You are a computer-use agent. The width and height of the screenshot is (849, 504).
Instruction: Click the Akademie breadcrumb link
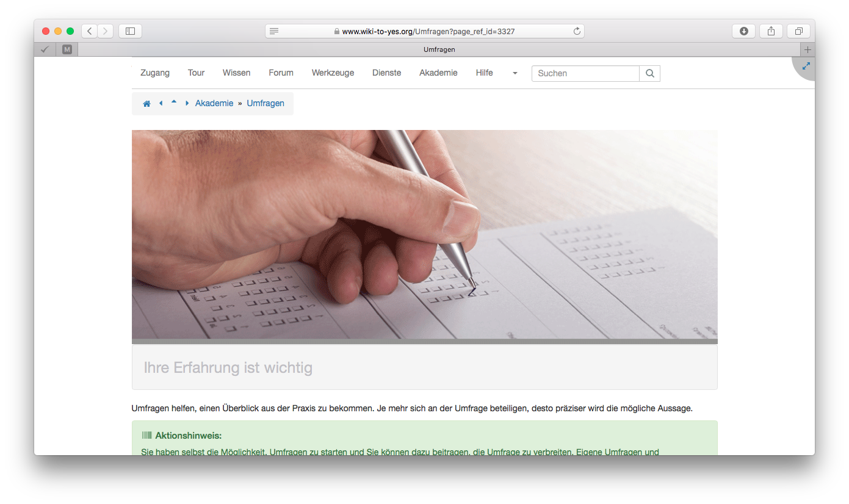coord(214,103)
